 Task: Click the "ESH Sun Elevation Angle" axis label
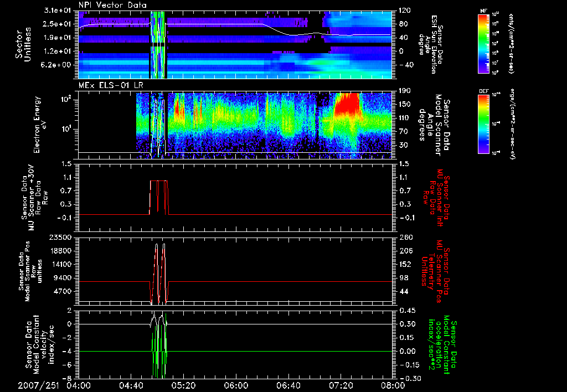click(x=432, y=44)
